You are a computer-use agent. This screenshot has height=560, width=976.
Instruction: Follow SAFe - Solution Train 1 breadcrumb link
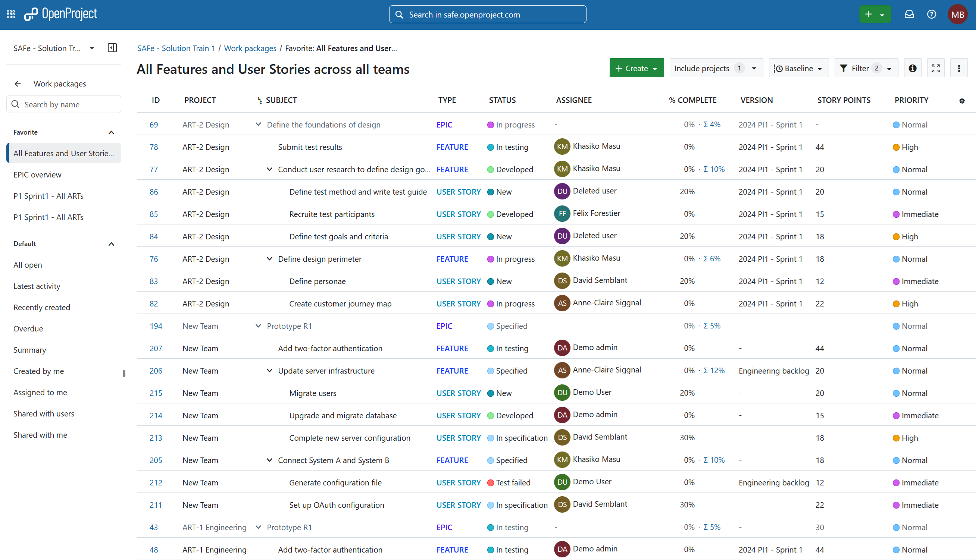tap(176, 48)
